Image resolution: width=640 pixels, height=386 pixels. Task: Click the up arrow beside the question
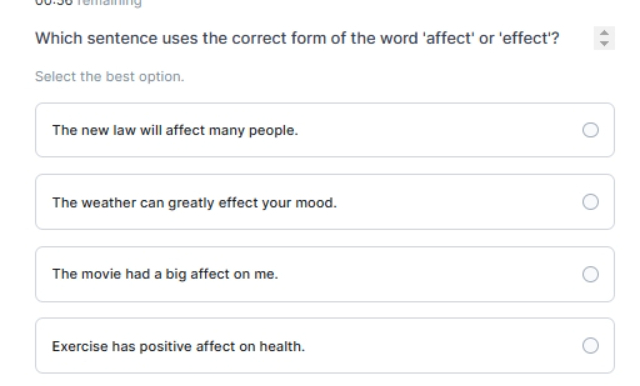click(604, 33)
